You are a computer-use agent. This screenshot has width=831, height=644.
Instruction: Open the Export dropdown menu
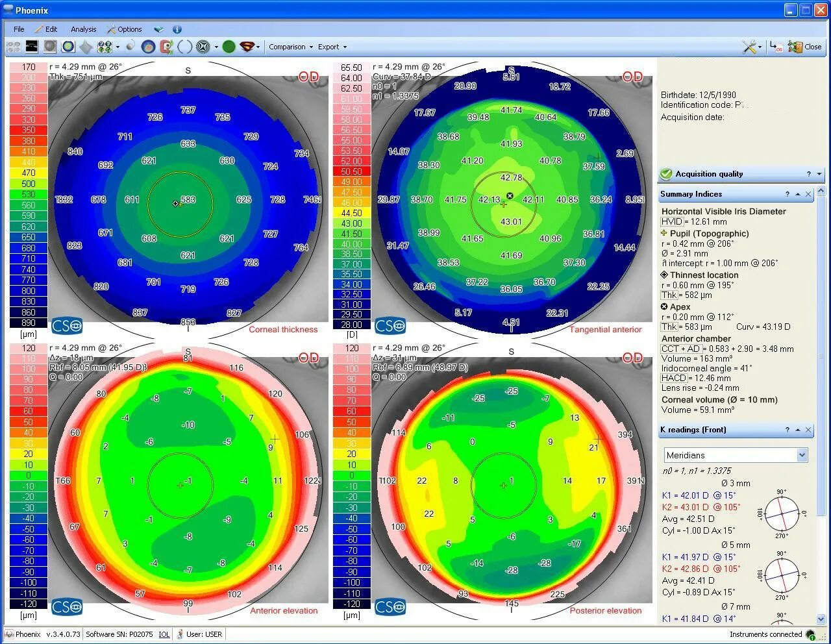point(332,47)
